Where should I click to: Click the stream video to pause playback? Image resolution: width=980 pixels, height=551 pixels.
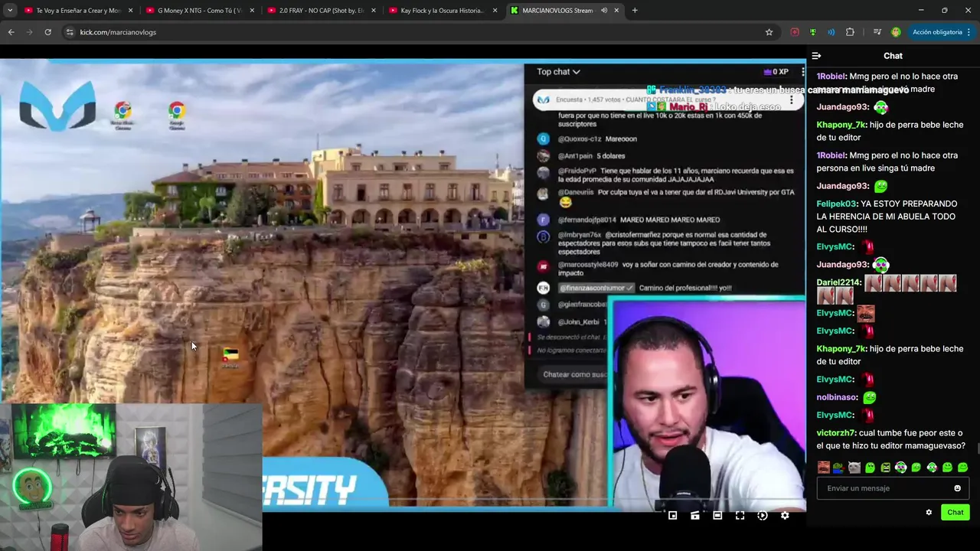pos(403,283)
